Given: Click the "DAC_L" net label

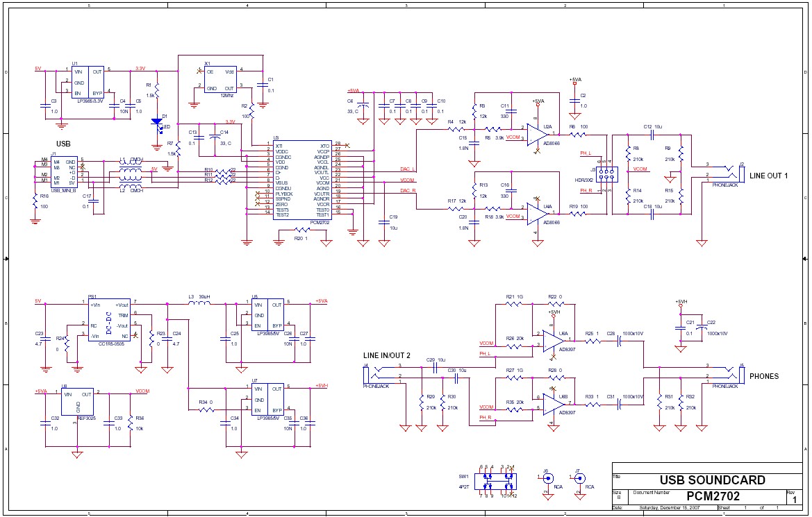Looking at the screenshot, I should 408,169.
